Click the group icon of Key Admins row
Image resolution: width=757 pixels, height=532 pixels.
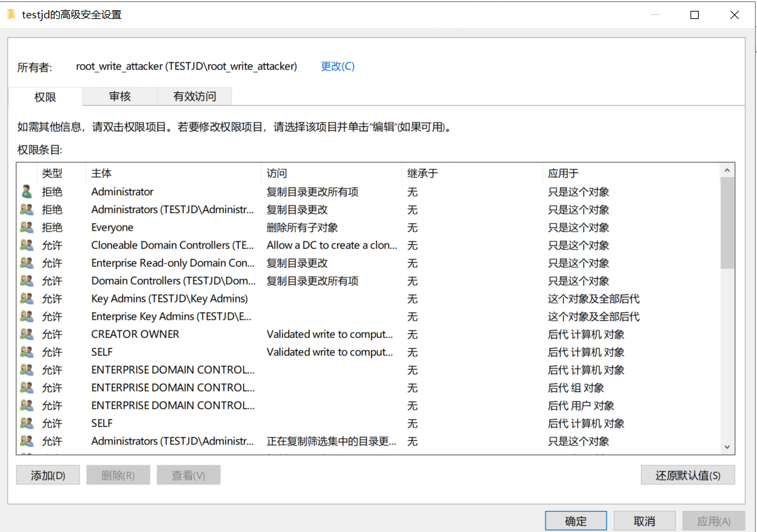pos(26,299)
